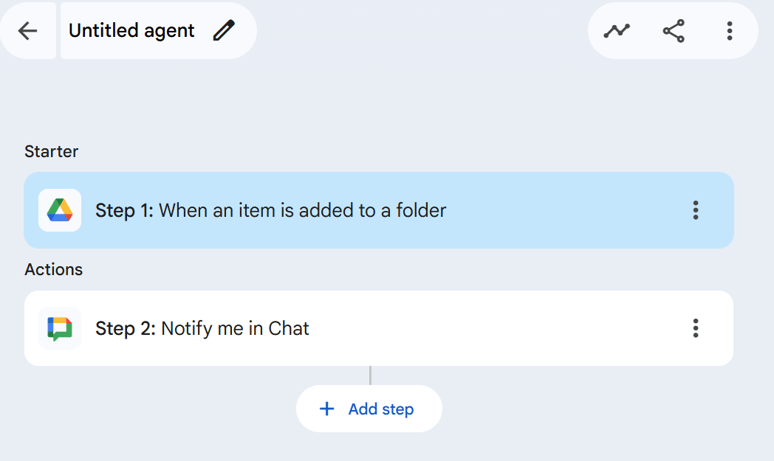The height and width of the screenshot is (461, 774).
Task: Open the Step 2 three-dot menu
Action: [696, 328]
